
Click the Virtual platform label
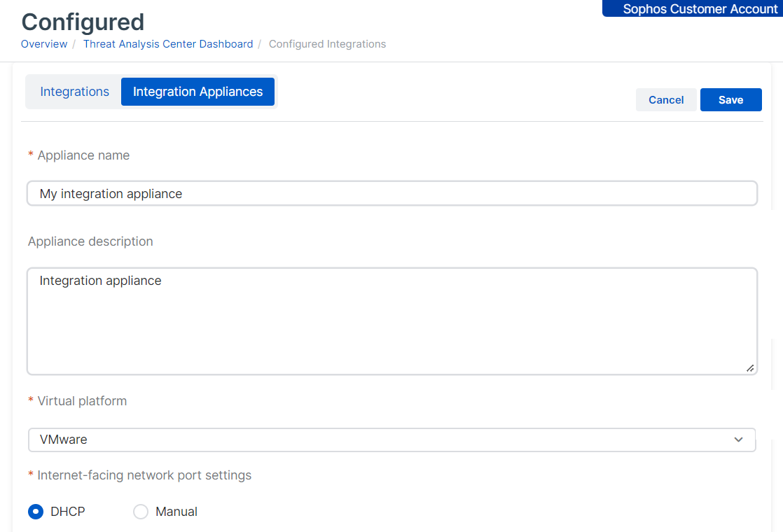tap(82, 401)
